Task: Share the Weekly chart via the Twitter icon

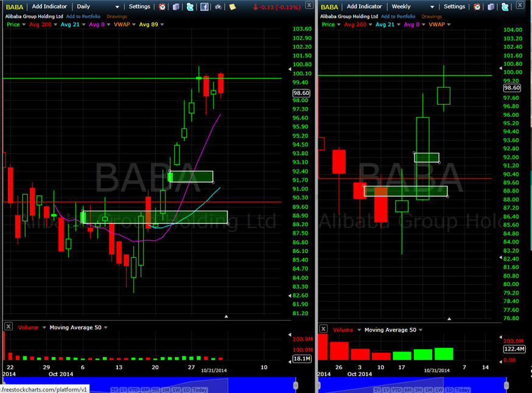Action: pyautogui.click(x=505, y=7)
